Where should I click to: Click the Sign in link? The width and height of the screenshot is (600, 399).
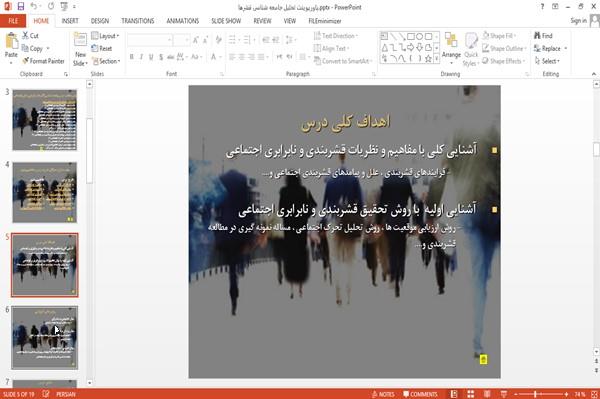coord(578,21)
